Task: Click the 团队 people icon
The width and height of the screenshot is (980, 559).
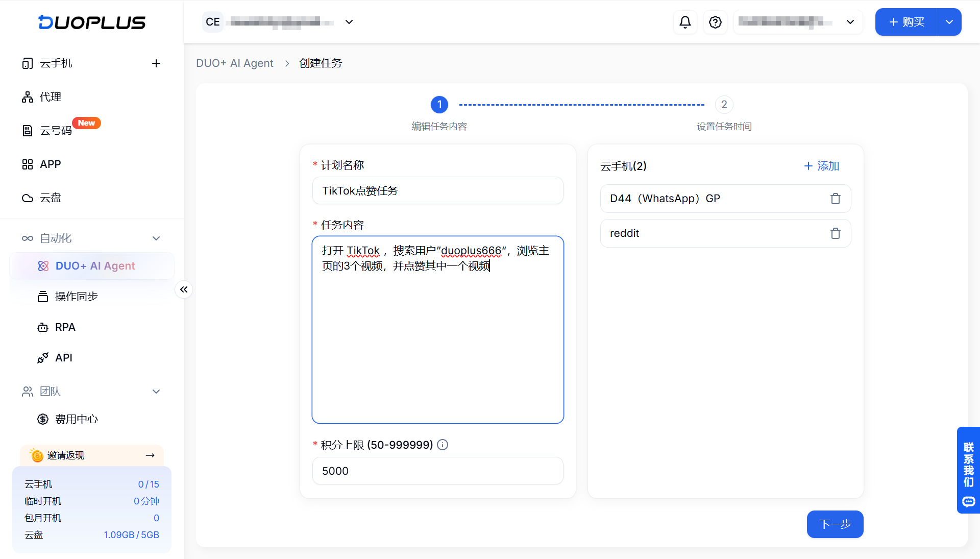Action: pyautogui.click(x=28, y=392)
